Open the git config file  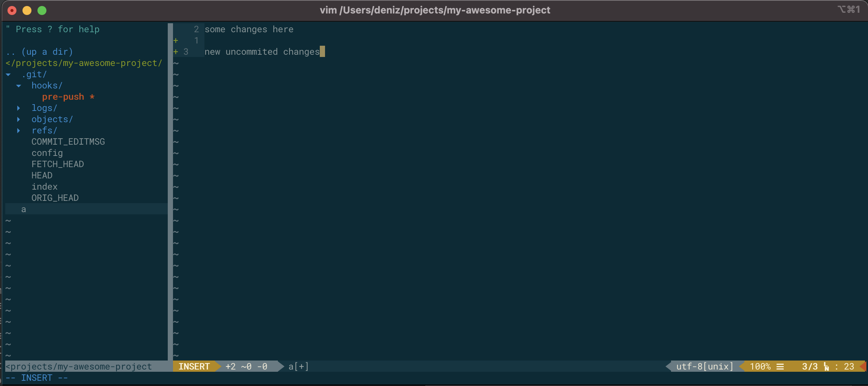point(47,153)
